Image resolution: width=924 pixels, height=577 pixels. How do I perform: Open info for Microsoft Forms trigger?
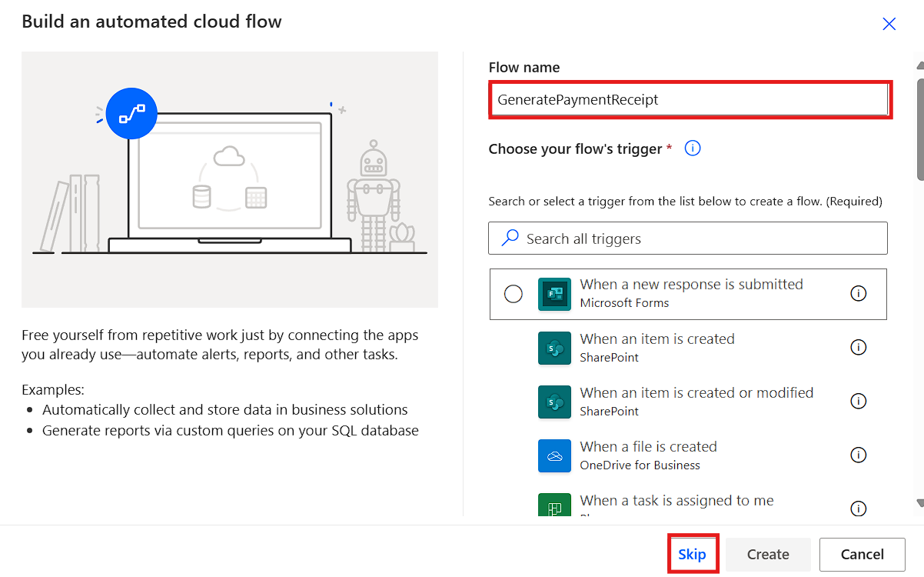pyautogui.click(x=858, y=293)
